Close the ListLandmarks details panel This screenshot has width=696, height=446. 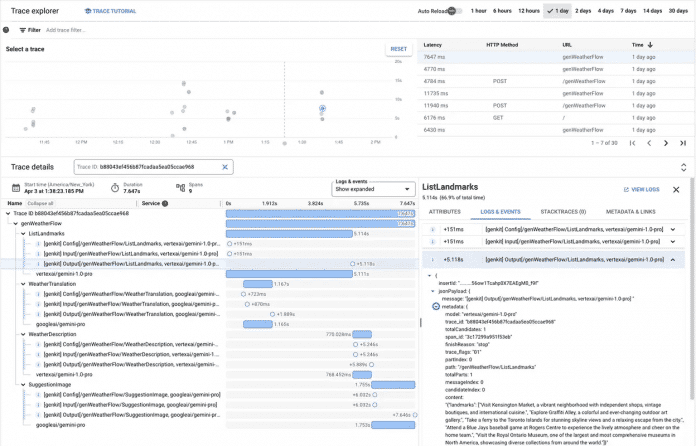coord(676,189)
